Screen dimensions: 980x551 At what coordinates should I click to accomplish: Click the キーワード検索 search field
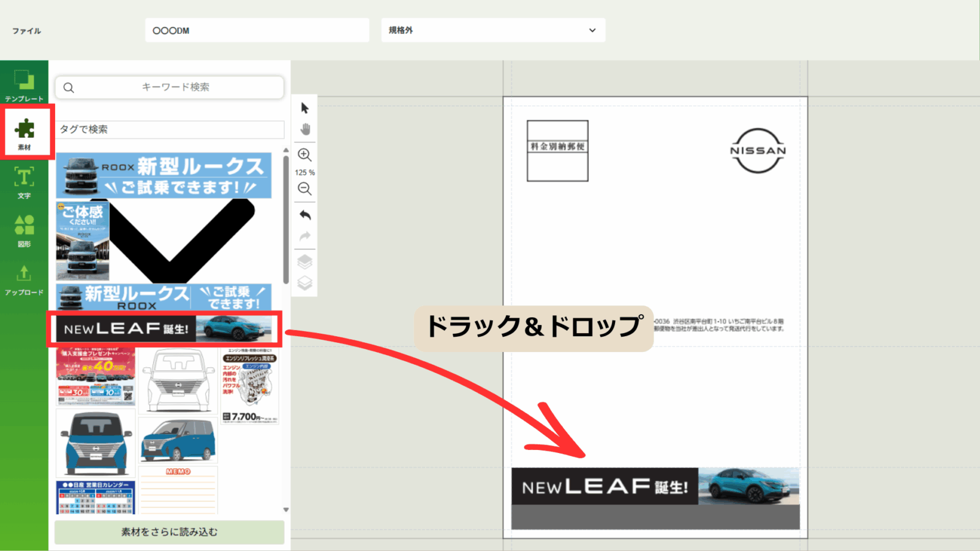click(175, 87)
